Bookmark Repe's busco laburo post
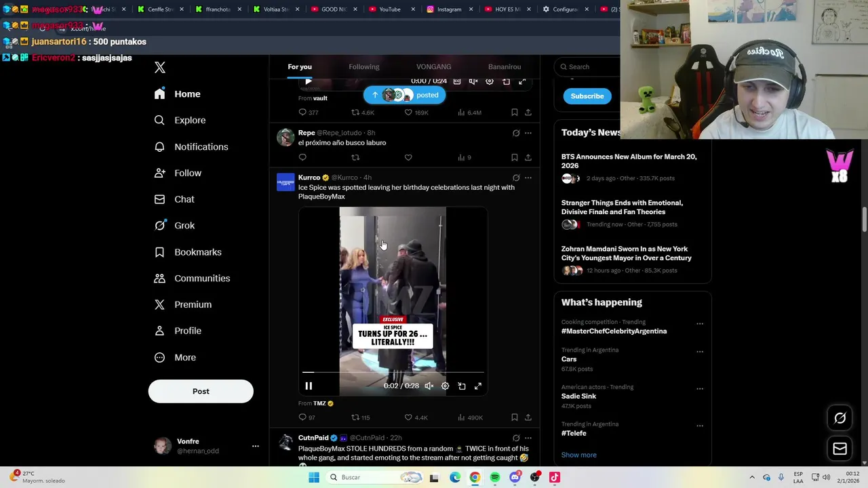Image resolution: width=868 pixels, height=488 pixels. [x=514, y=157]
